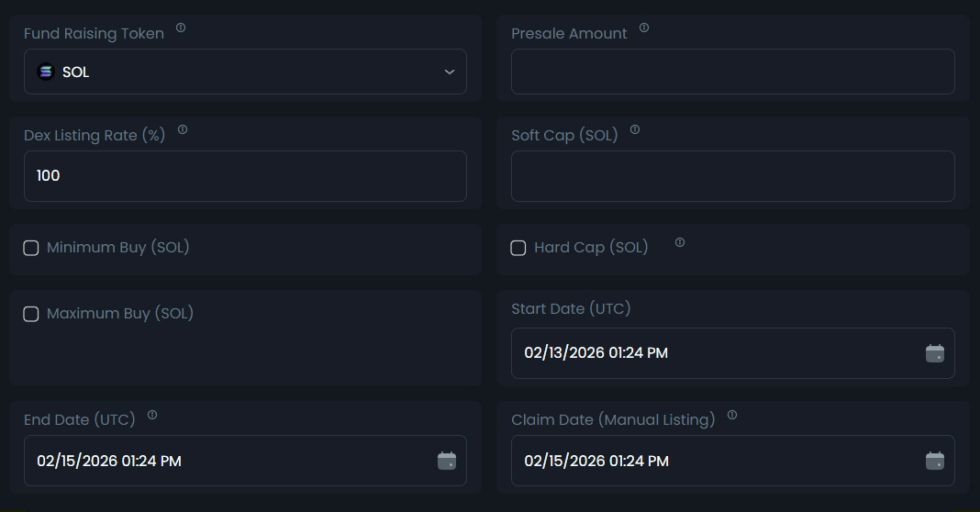Click the Claim Date field showing 02/15/2026
Viewport: 980px width, 512px height.
coord(716,461)
